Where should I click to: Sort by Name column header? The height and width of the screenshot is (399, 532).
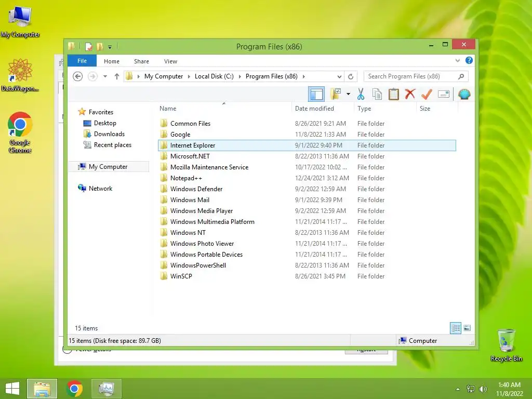coord(168,109)
